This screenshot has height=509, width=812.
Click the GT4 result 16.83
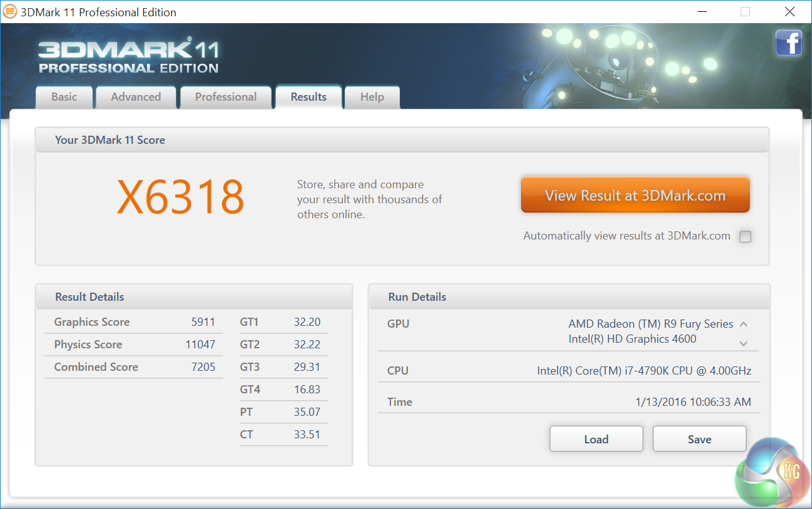pos(307,390)
